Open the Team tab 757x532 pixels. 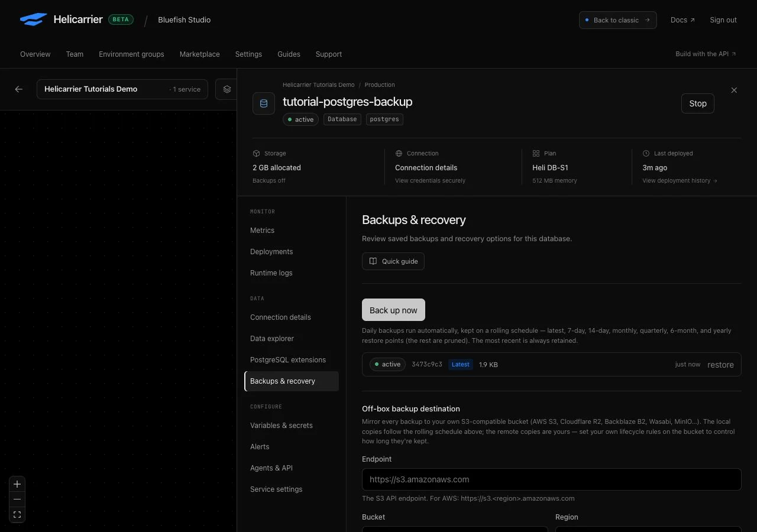click(75, 54)
